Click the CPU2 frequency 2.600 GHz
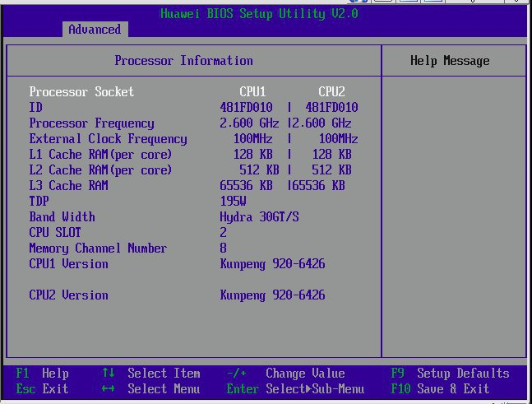The image size is (532, 404). 322,123
